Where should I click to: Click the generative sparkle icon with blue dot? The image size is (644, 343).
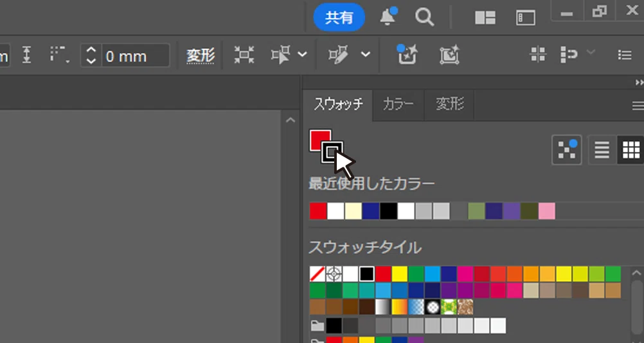(407, 55)
